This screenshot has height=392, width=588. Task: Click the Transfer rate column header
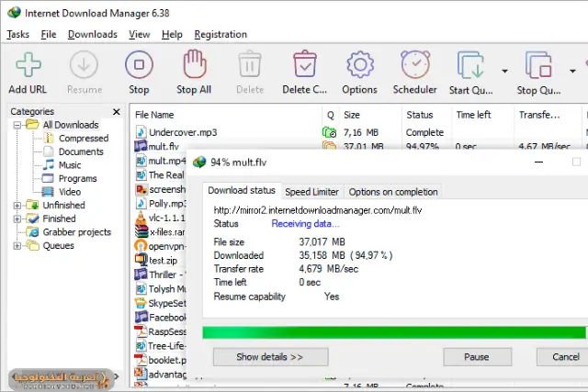tap(548, 115)
